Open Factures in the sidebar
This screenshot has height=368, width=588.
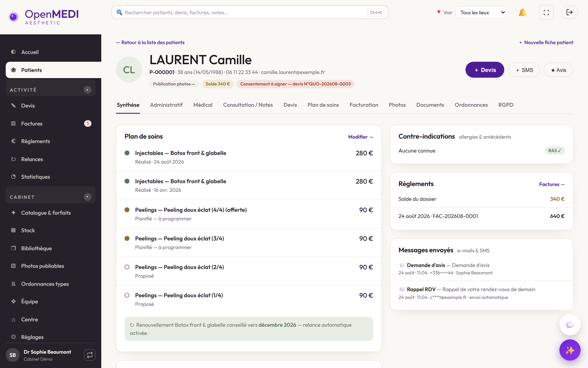click(51, 124)
